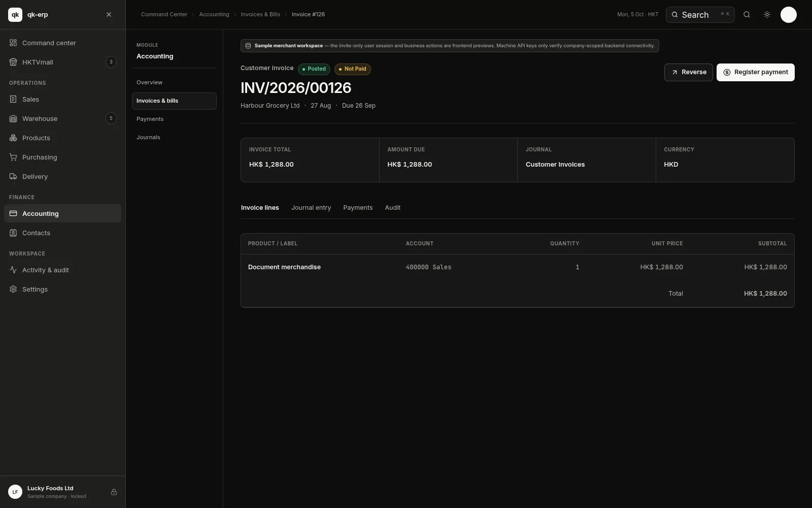Screen dimensions: 812x508
Task: Open Delivery module
Action: pos(62,176)
